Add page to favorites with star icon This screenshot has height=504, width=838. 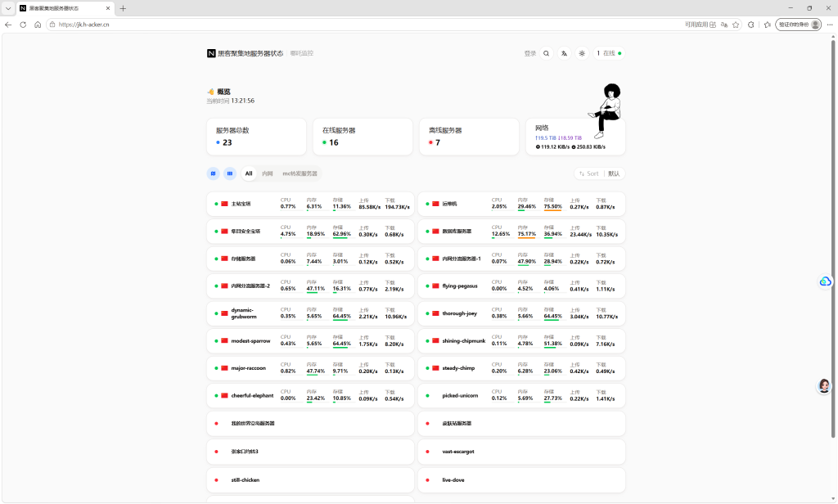click(x=736, y=25)
